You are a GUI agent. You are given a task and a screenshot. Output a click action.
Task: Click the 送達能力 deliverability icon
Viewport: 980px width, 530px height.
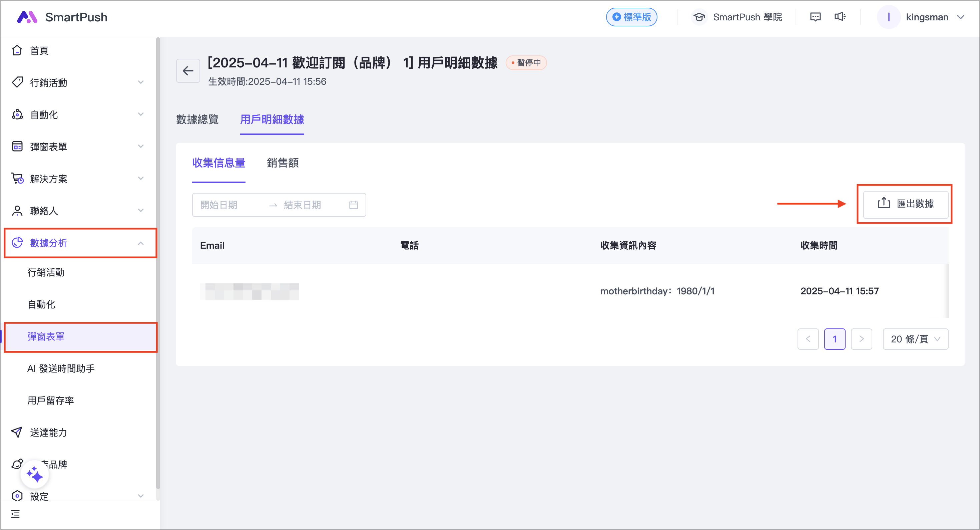[17, 432]
